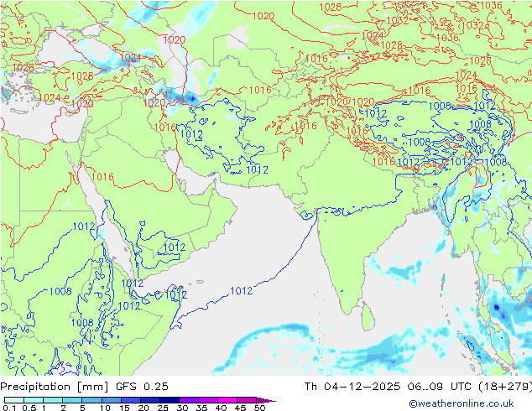Click the legend scale label '35'
532x411 pixels.
point(201,408)
